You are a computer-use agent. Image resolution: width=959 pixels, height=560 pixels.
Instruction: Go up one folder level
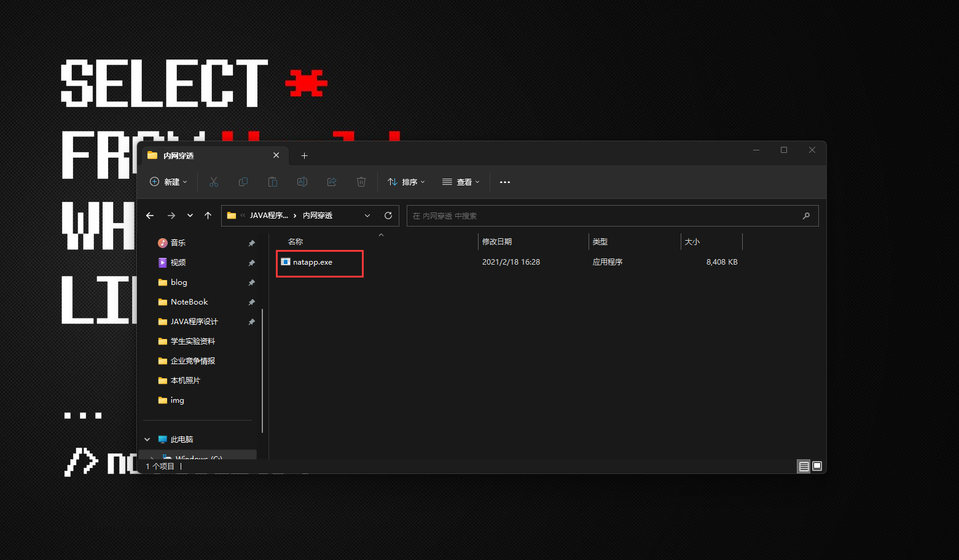[x=208, y=216]
